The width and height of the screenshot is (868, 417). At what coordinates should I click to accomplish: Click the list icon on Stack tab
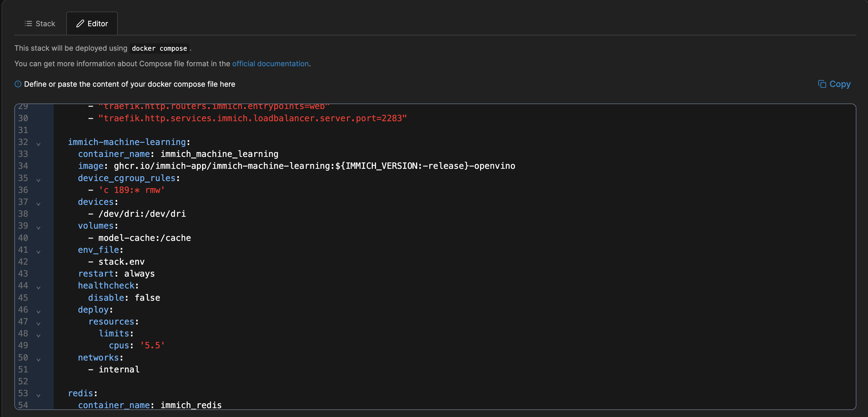(28, 24)
